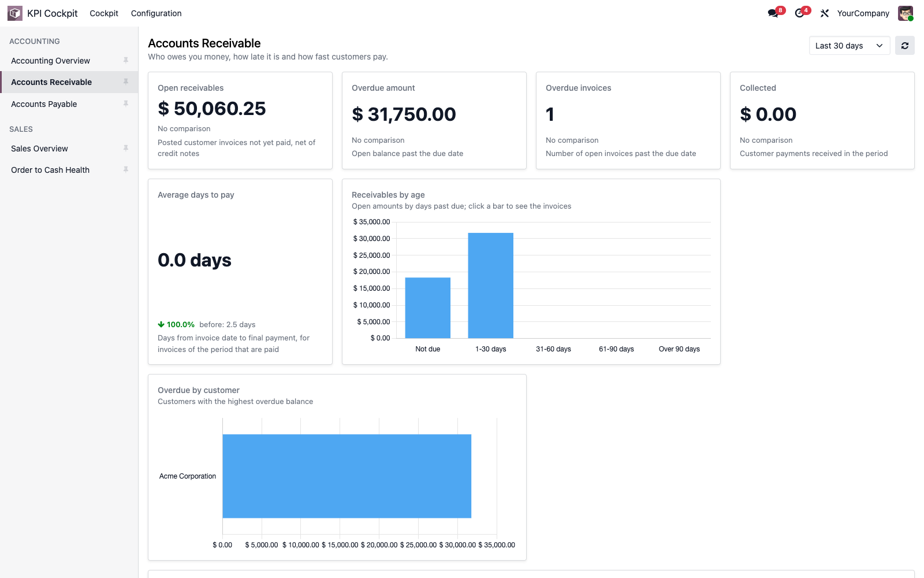
Task: Click the ACCOUNTING section header
Action: click(x=35, y=42)
